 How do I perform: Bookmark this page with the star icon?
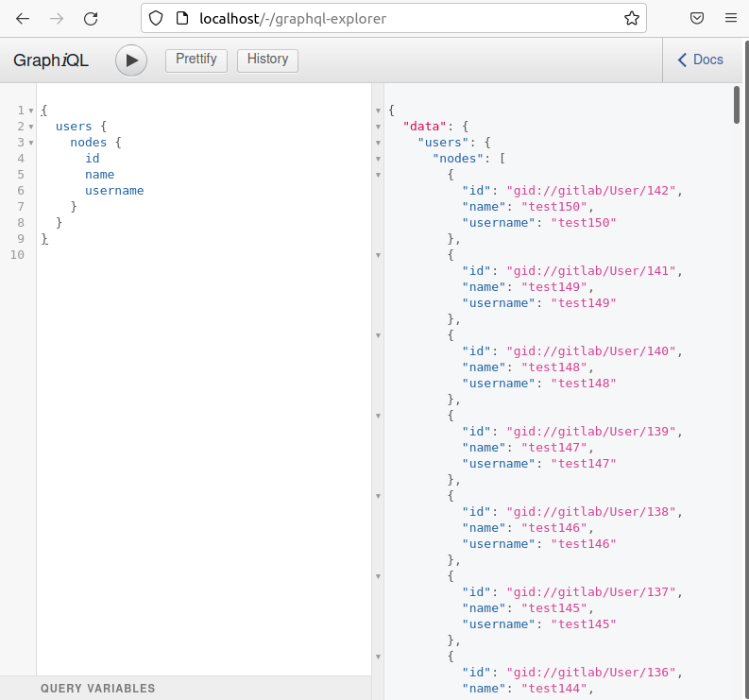[631, 18]
